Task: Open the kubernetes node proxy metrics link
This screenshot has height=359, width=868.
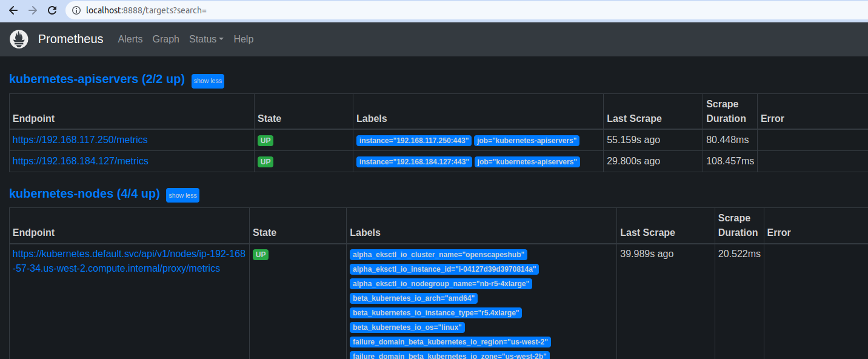Action: click(129, 261)
